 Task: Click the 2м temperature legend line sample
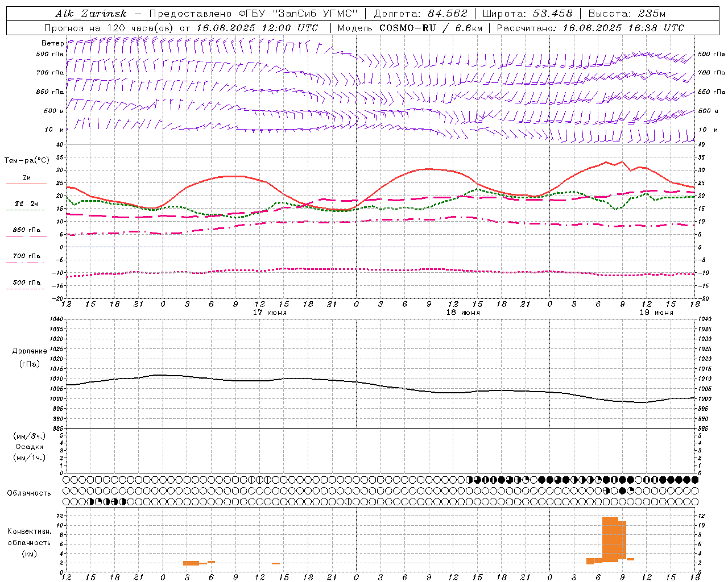[x=26, y=184]
